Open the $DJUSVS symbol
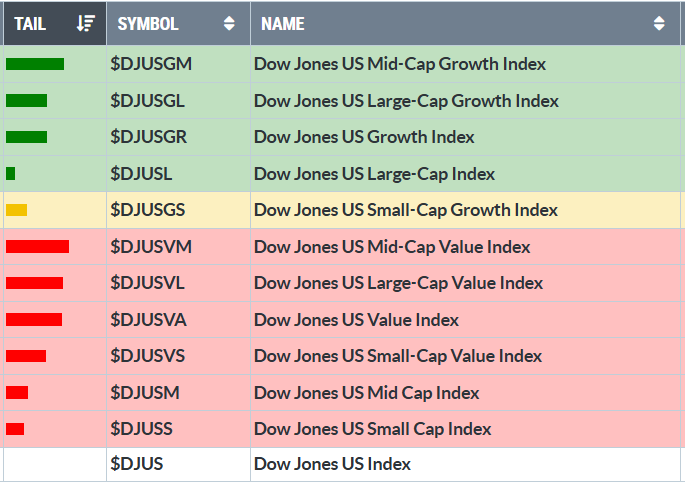685x485 pixels. click(147, 356)
